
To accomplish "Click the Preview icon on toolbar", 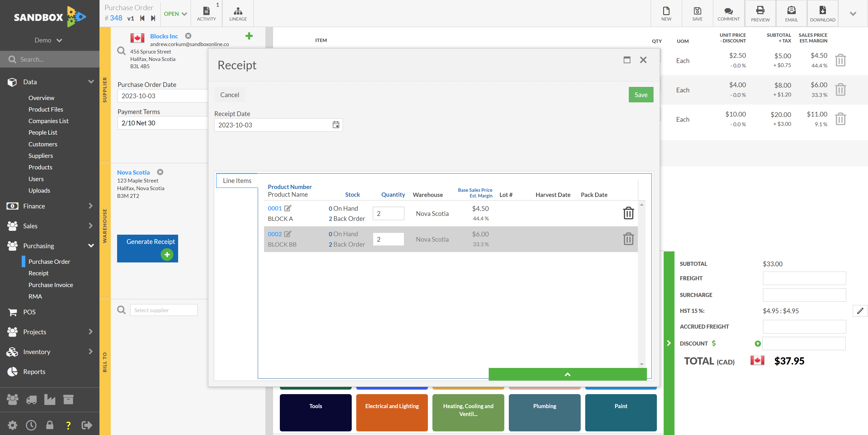I will tap(760, 12).
